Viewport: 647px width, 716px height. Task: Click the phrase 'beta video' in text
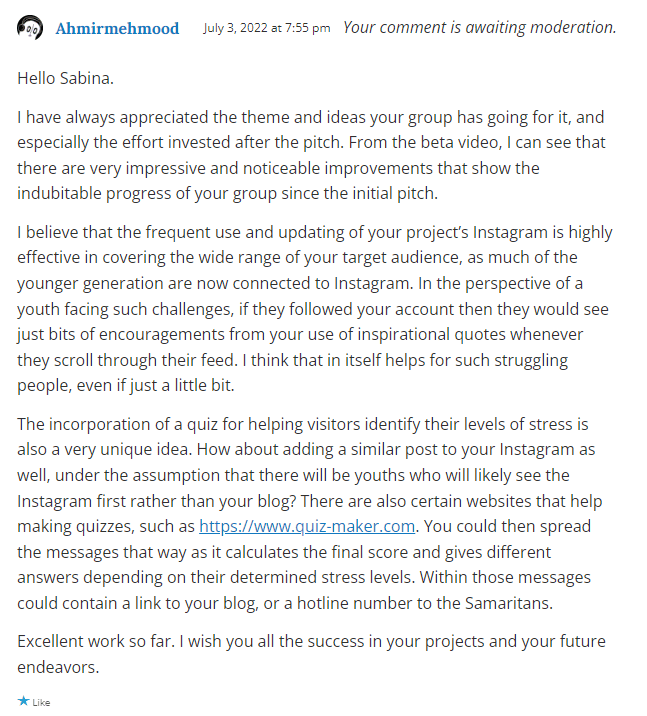pos(459,142)
